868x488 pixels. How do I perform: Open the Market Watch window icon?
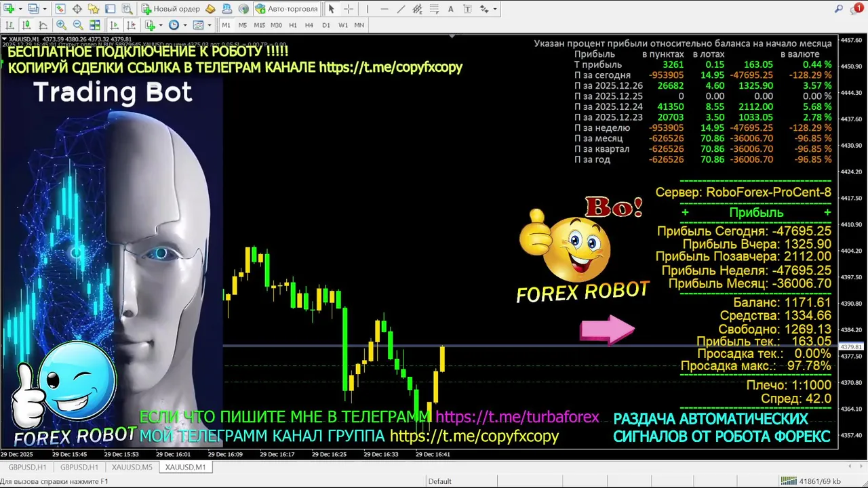pos(60,9)
